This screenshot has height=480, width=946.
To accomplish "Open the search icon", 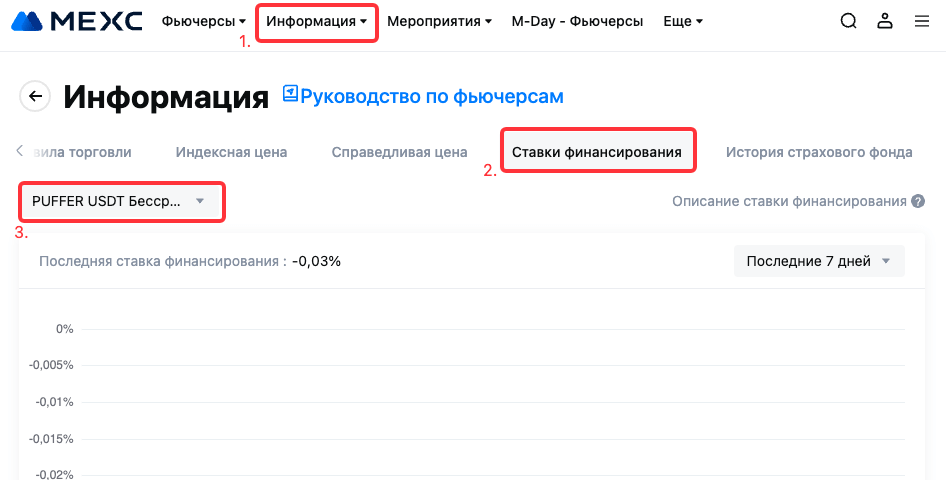I will 848,21.
